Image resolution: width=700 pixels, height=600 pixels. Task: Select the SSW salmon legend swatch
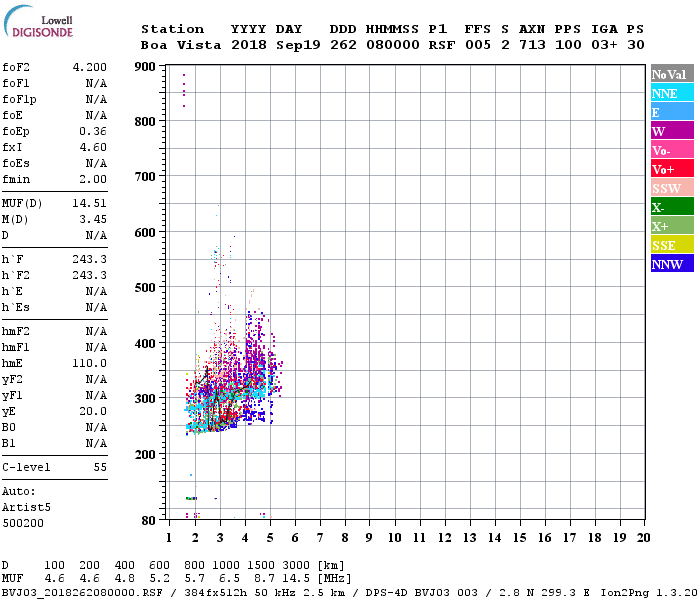coord(672,188)
